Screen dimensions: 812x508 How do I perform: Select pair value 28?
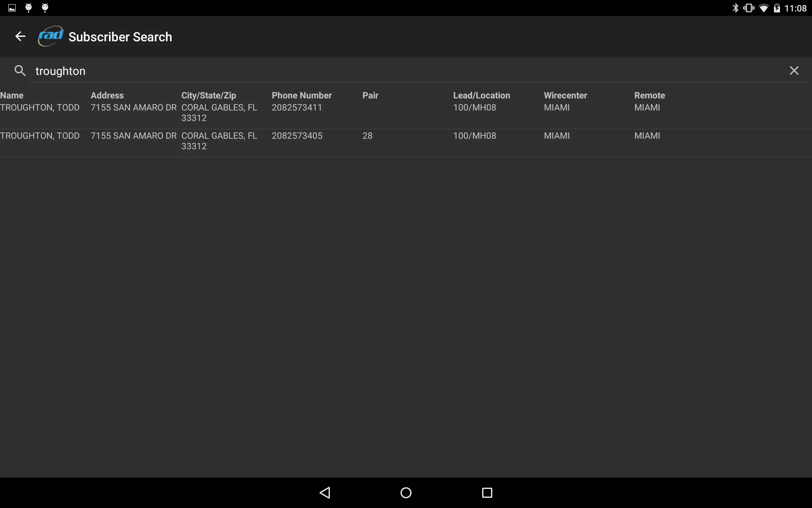click(367, 136)
